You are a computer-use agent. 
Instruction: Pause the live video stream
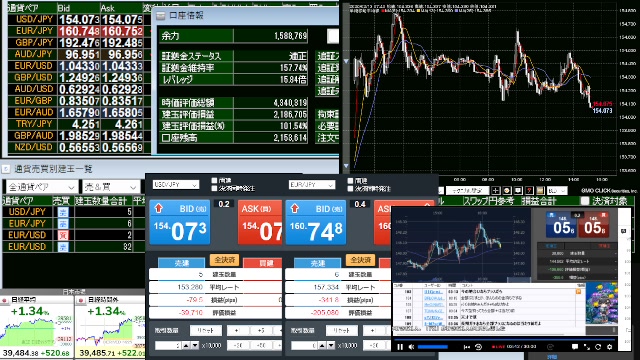click(x=400, y=347)
